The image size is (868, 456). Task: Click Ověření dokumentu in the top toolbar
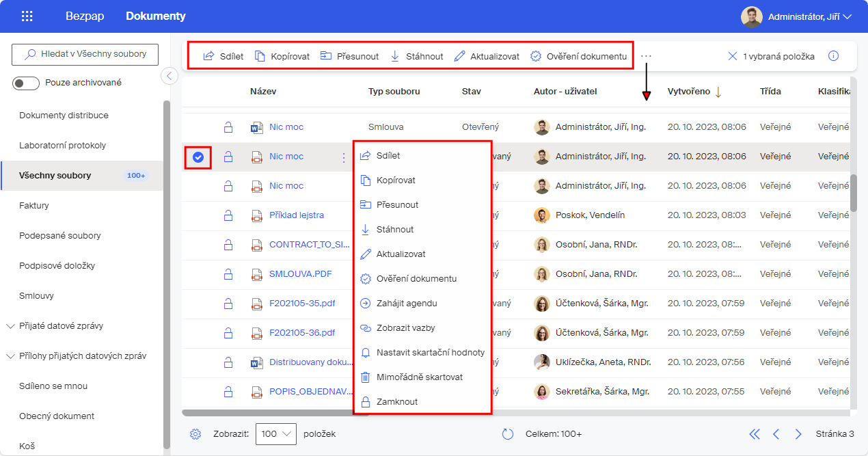click(x=578, y=56)
